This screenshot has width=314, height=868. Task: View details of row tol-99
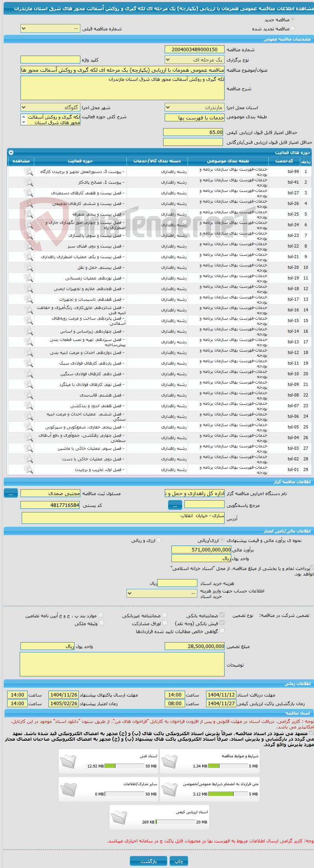click(28, 171)
